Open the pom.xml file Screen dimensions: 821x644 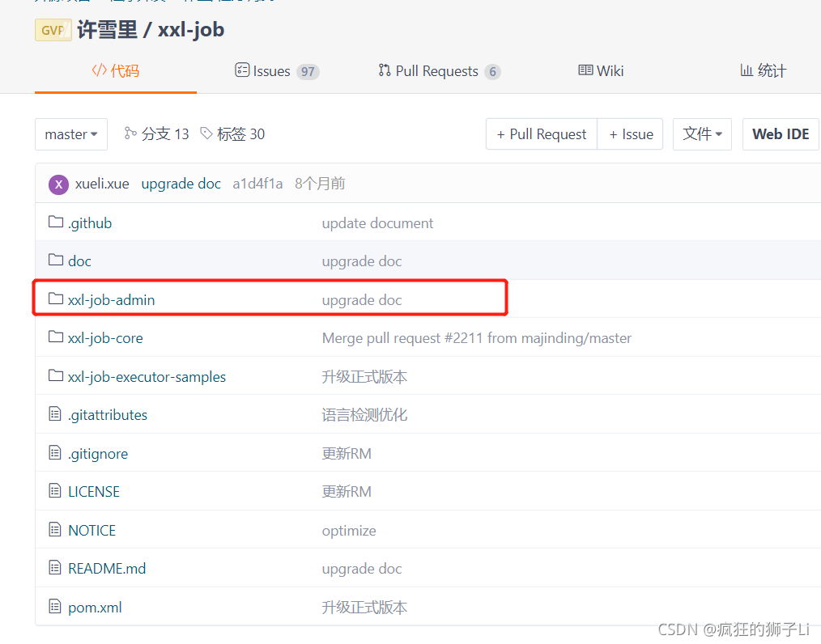(x=96, y=608)
